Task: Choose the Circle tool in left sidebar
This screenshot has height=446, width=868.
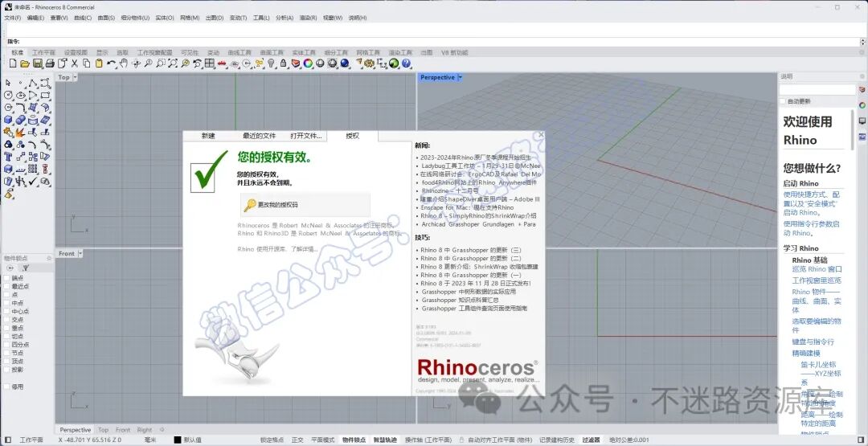Action: 8,95
